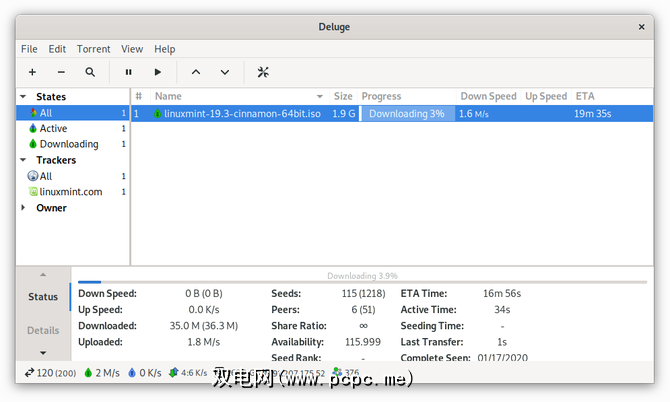Click the protocol traffic 4:6 K/s indicator
The image size is (670, 402).
188,373
